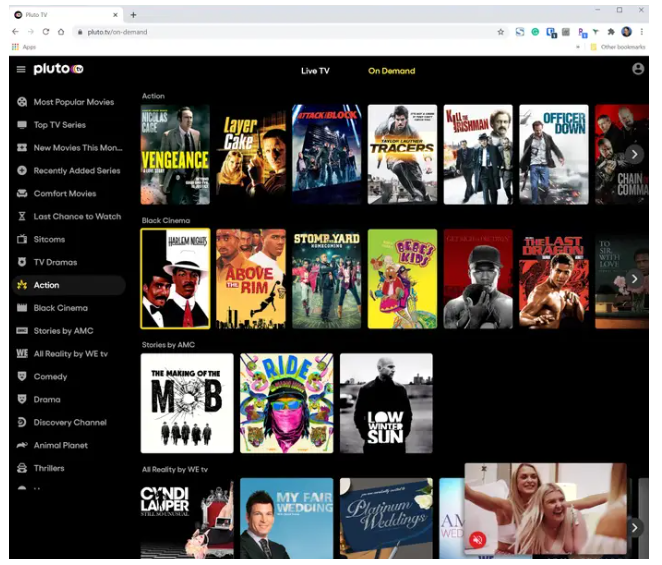Click the Top TV Series screen icon
This screenshot has height=565, width=662.
22,125
